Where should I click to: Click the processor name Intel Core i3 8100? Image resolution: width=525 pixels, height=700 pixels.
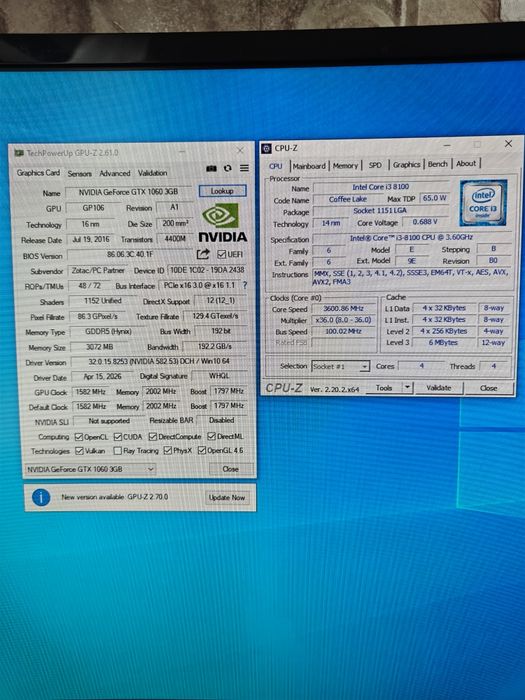[381, 187]
